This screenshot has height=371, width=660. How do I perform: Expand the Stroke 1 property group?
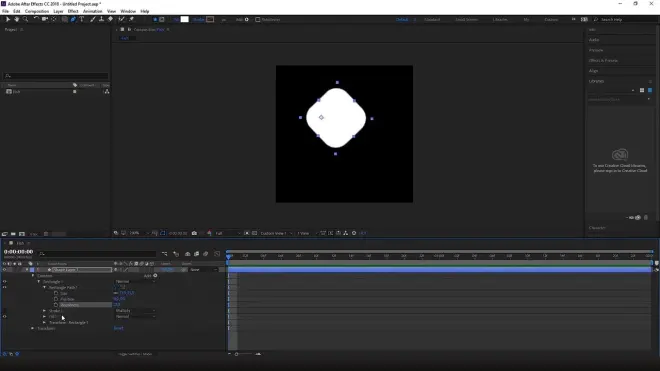(x=45, y=311)
